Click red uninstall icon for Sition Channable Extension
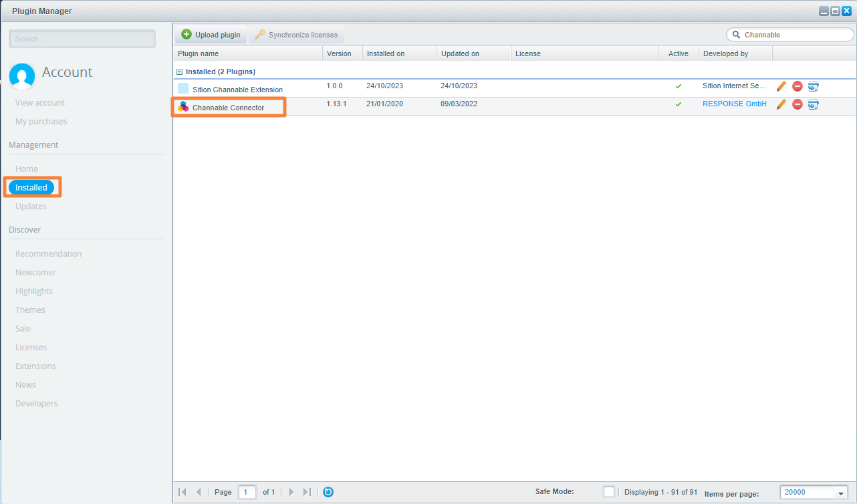Viewport: 857px width, 504px height. point(797,86)
